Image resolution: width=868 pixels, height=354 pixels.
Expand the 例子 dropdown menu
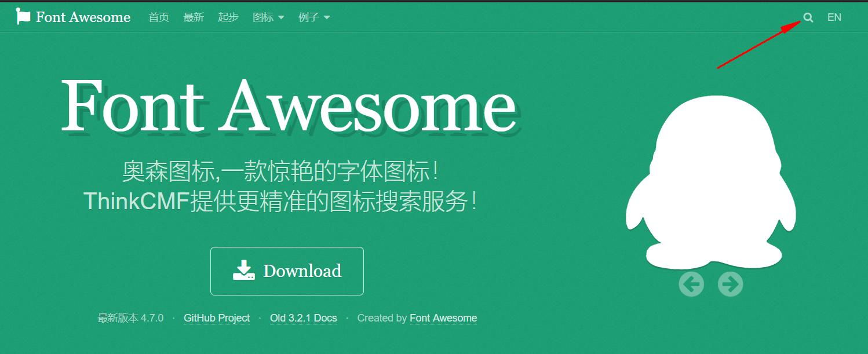pos(314,17)
